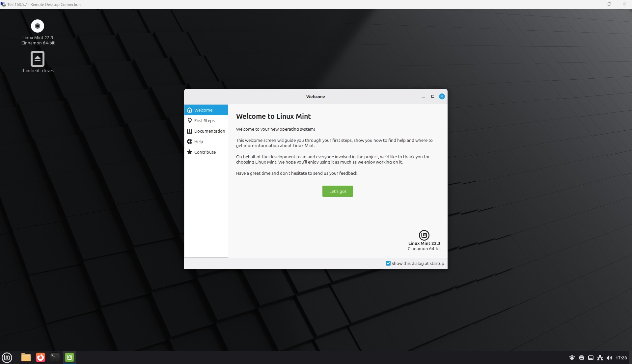Launch Terminal from the taskbar
This screenshot has width=632, height=364.
55,357
